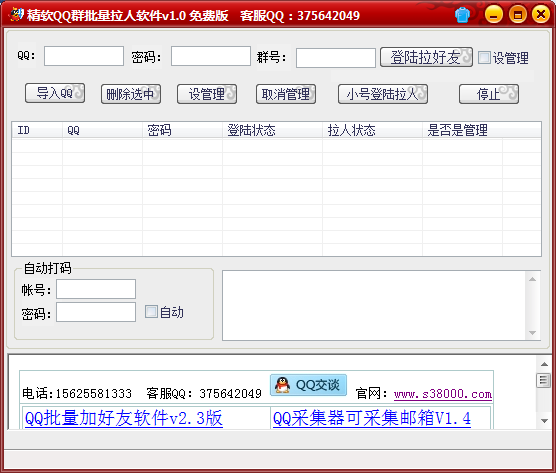Click the app logo in title bar
This screenshot has width=556, height=473.
tap(16, 15)
